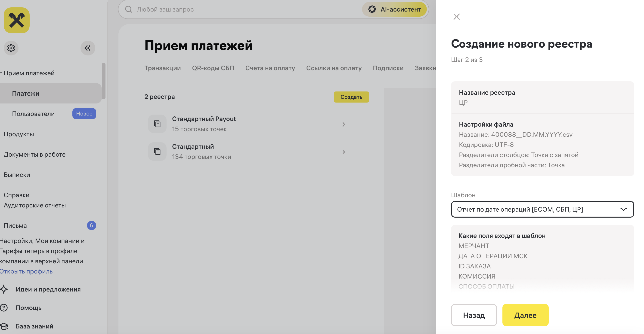The image size is (644, 334).
Task: Click the МЕРЧАНТ template field
Action: coord(474,246)
